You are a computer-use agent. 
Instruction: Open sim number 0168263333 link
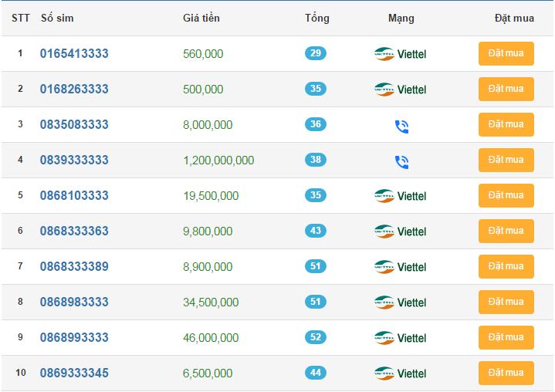74,90
